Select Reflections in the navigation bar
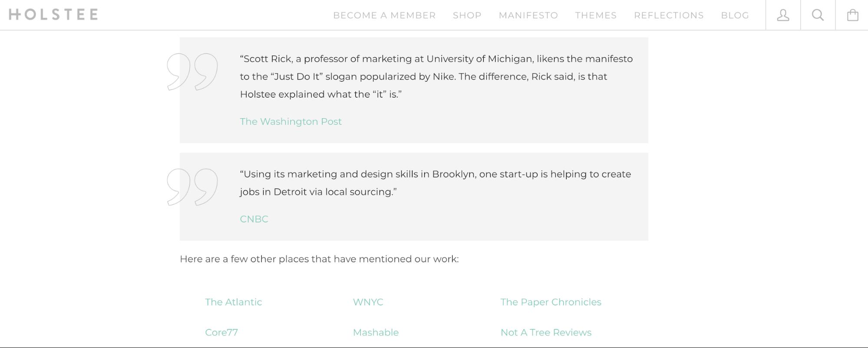This screenshot has width=868, height=348. point(669,16)
